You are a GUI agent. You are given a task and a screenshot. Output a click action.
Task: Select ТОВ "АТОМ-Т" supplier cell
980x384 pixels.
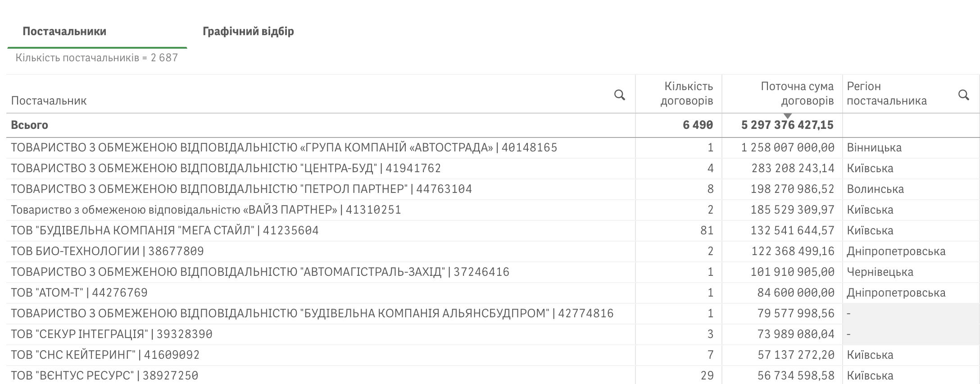coord(79,293)
